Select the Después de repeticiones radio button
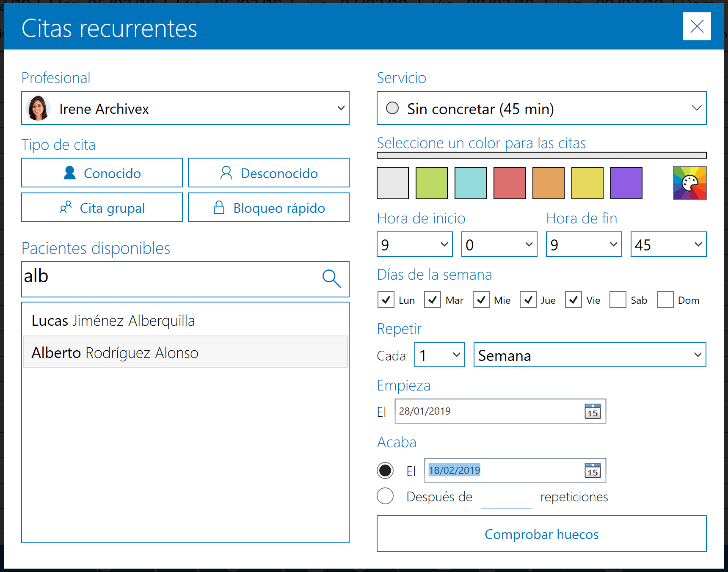The width and height of the screenshot is (728, 572). (385, 496)
